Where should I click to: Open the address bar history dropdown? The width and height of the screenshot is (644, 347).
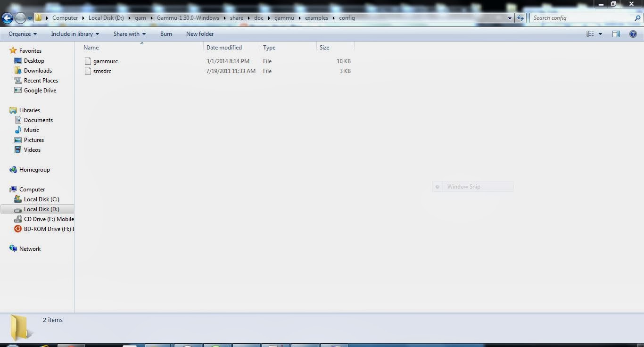click(510, 18)
